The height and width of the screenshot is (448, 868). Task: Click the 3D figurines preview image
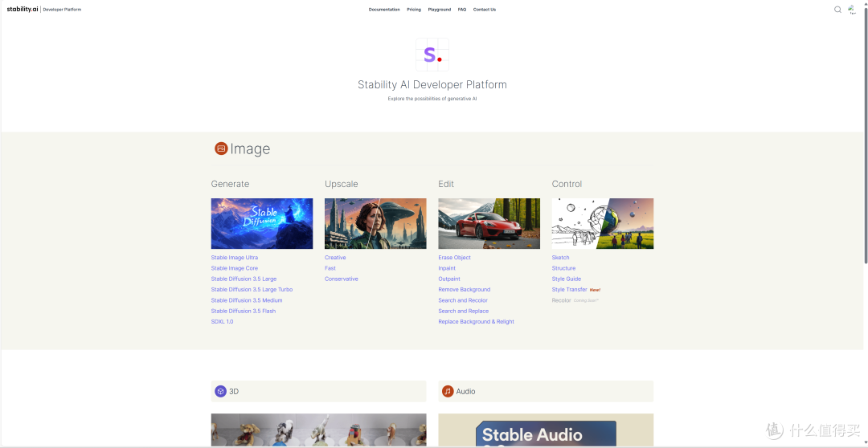pos(318,430)
